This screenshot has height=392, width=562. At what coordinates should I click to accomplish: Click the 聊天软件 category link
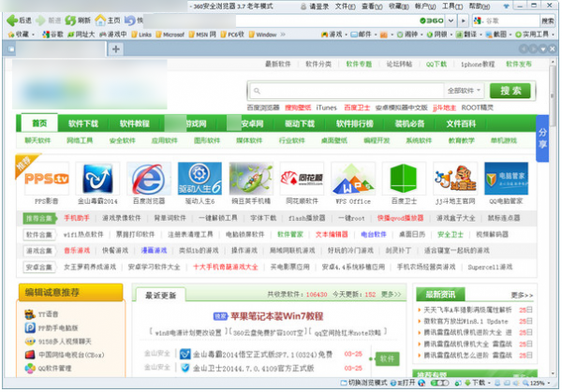tap(37, 140)
